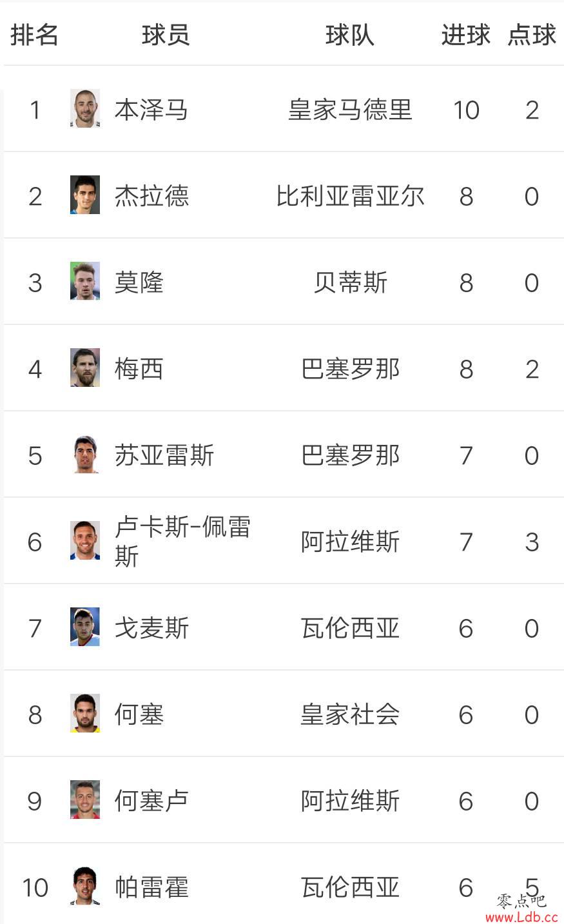
Task: Tap the player photo for 何塞
Action: [85, 713]
